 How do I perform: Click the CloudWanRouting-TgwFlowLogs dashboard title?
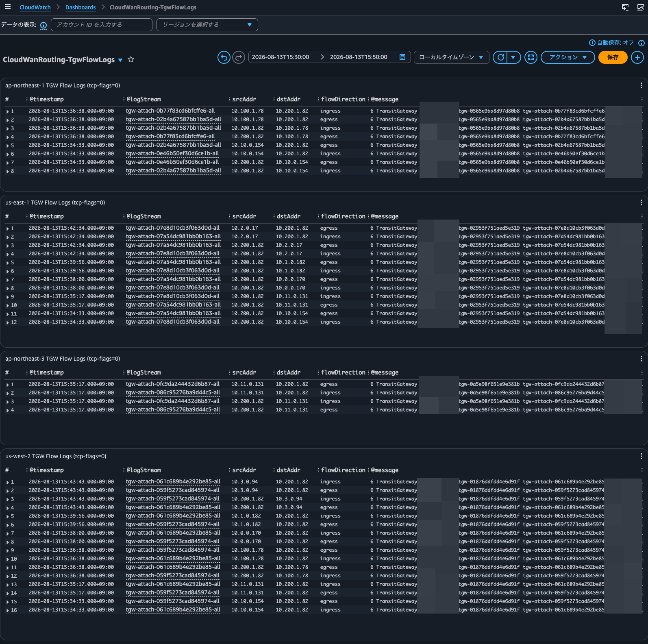click(x=59, y=60)
